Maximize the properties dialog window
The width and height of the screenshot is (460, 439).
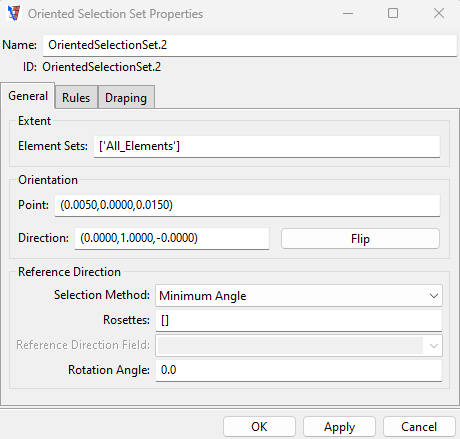[x=393, y=13]
